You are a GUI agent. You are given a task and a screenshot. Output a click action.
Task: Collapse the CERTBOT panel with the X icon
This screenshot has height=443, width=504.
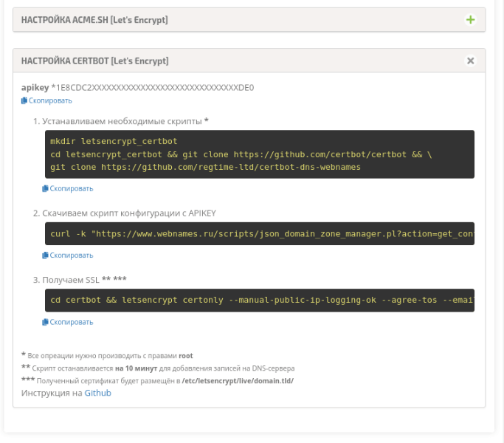pyautogui.click(x=470, y=61)
